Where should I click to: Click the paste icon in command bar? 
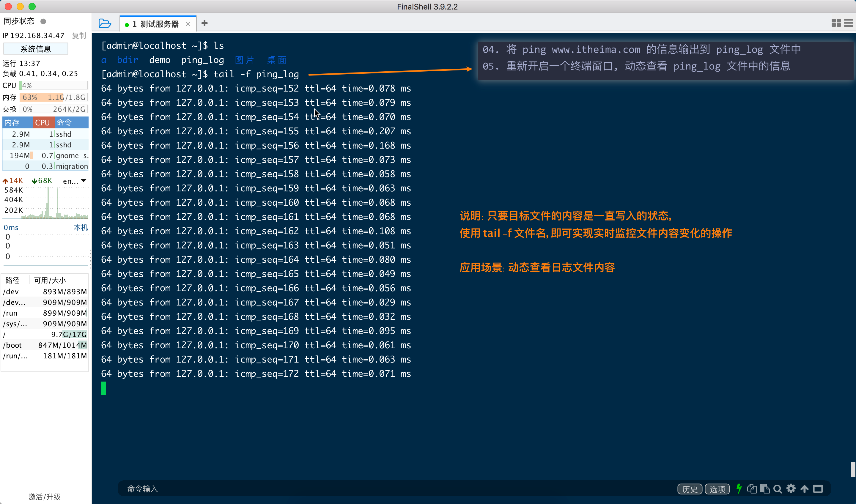[x=765, y=489]
